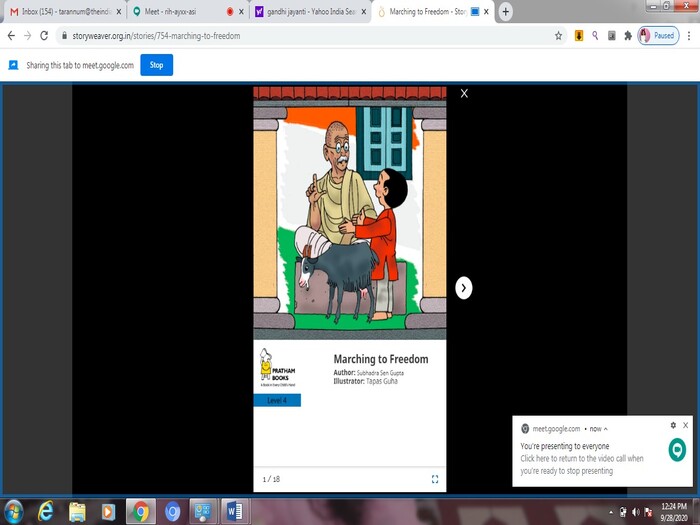The height and width of the screenshot is (525, 700).
Task: Click the 1 / 18 page counter
Action: point(271,479)
